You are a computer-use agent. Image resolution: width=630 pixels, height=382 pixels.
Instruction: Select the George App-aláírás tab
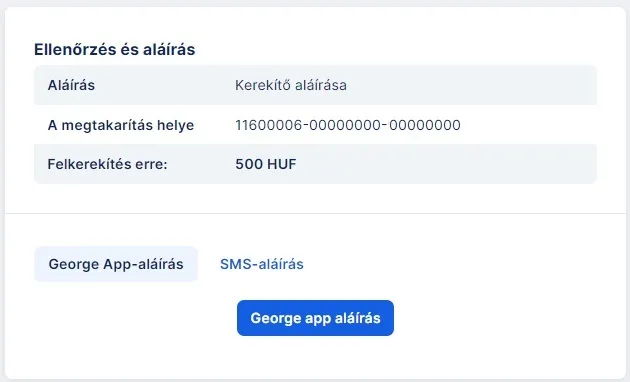point(116,264)
